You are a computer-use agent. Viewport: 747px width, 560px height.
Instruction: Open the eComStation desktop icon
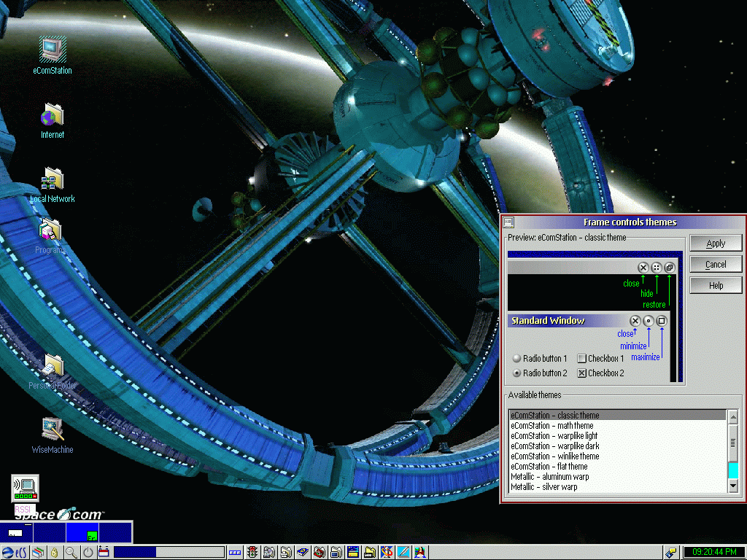click(52, 50)
